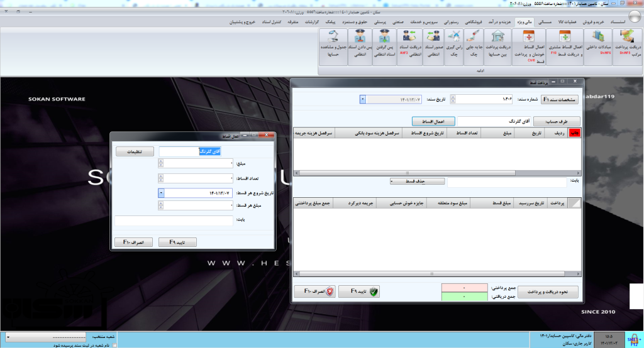Click the جریمه دیرکرد column header
The height and width of the screenshot is (348, 644).
pyautogui.click(x=355, y=203)
